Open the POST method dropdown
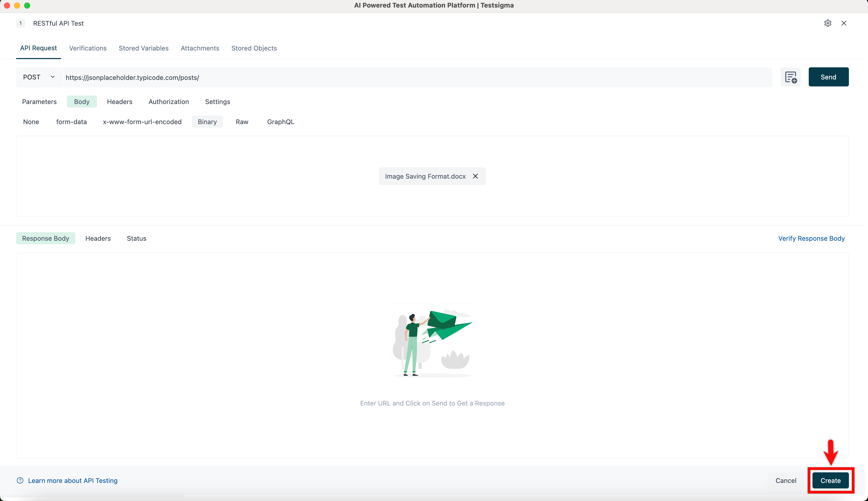 pyautogui.click(x=39, y=77)
